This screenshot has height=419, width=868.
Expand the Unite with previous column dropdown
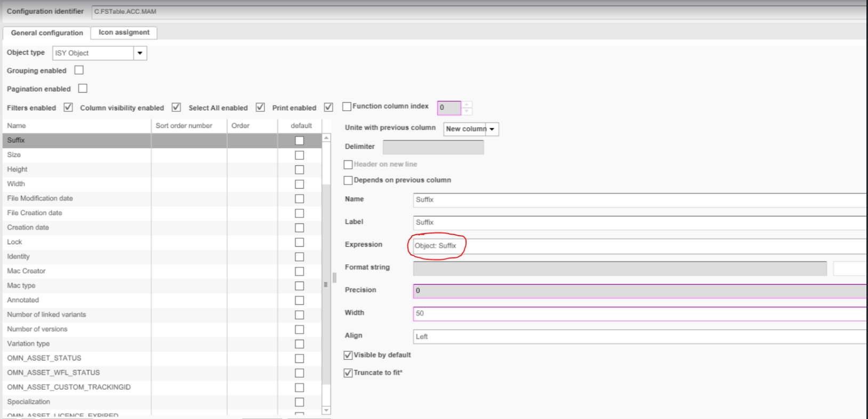tap(492, 129)
